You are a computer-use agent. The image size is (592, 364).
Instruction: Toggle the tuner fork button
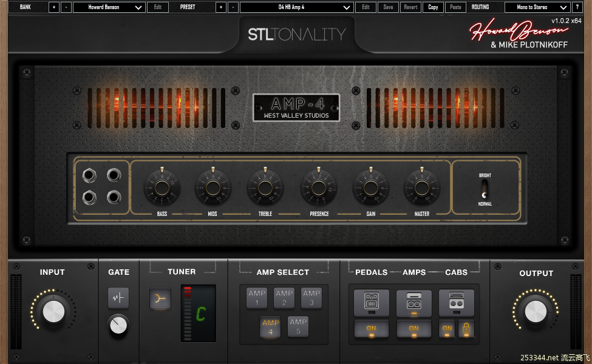[160, 298]
